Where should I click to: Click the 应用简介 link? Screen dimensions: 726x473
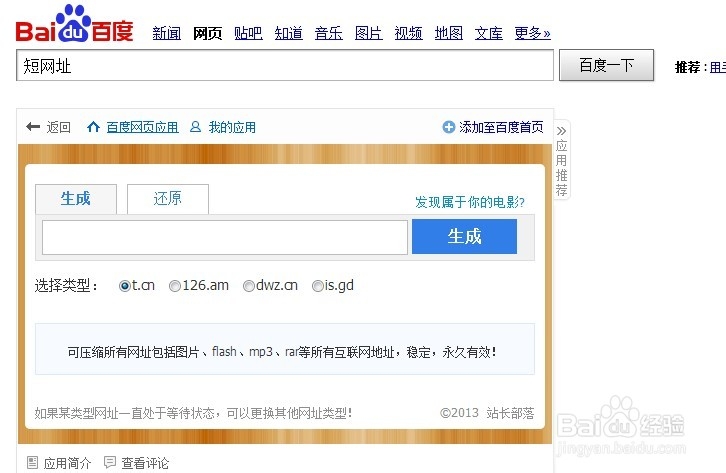67,462
